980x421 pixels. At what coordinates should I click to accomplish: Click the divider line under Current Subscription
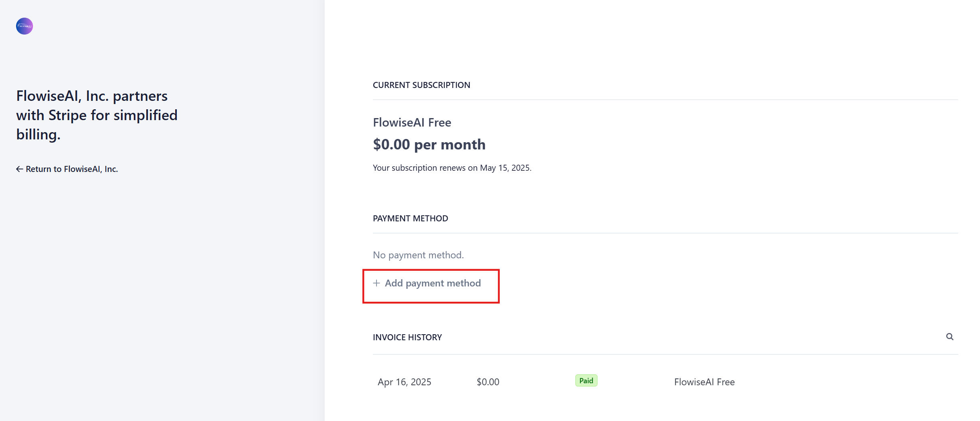click(665, 100)
